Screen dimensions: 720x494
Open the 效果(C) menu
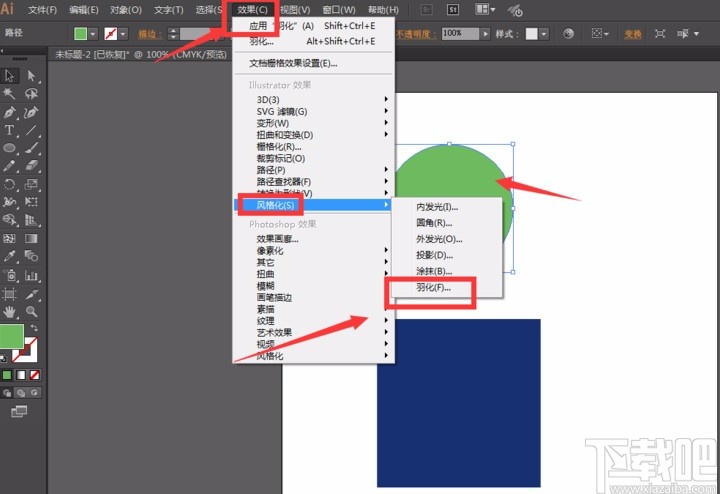tap(253, 10)
